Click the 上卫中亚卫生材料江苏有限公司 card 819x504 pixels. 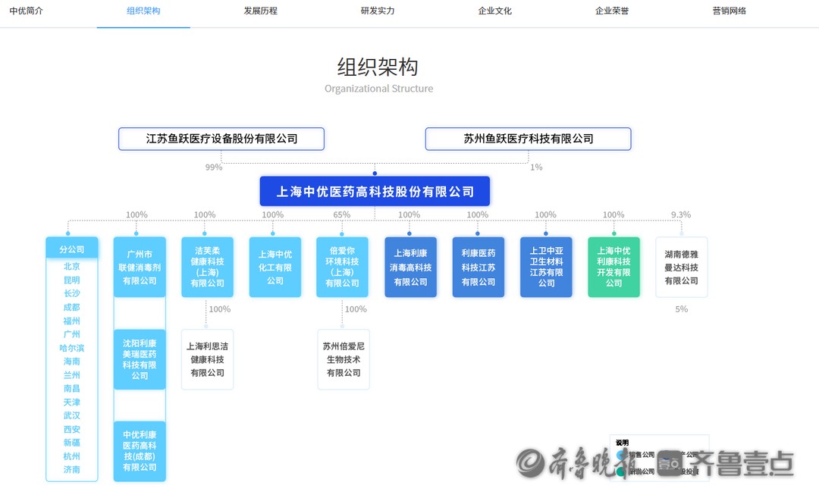click(x=546, y=268)
